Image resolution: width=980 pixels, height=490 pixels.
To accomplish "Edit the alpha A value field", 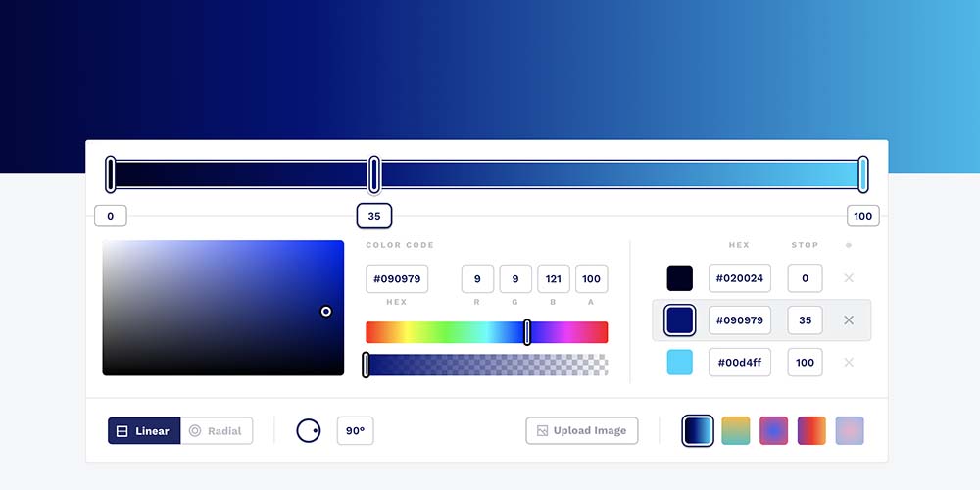I will coord(591,278).
